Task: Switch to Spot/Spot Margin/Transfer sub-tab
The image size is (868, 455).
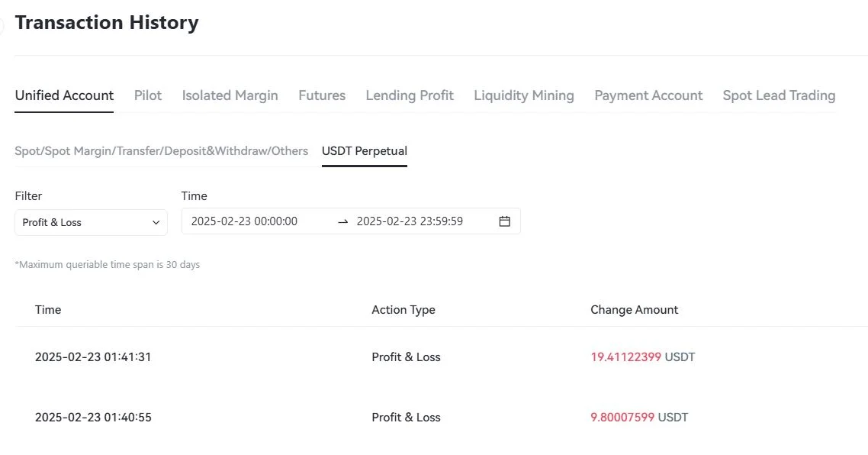Action: click(162, 151)
